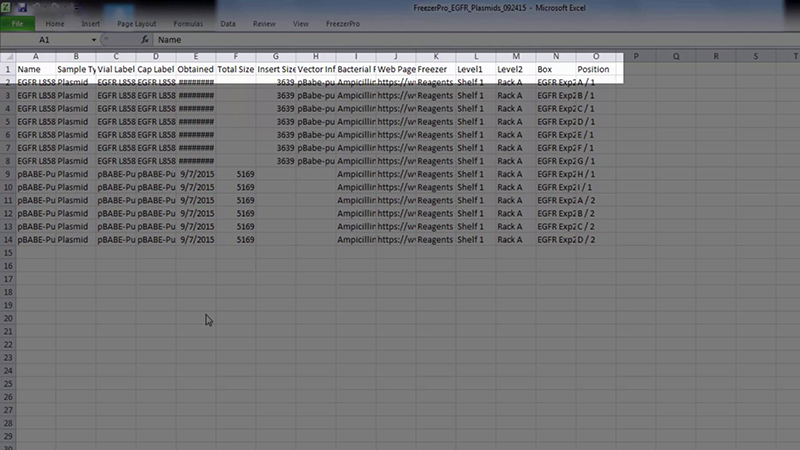Click the Freezer header cell
The image size is (800, 450).
coord(436,69)
